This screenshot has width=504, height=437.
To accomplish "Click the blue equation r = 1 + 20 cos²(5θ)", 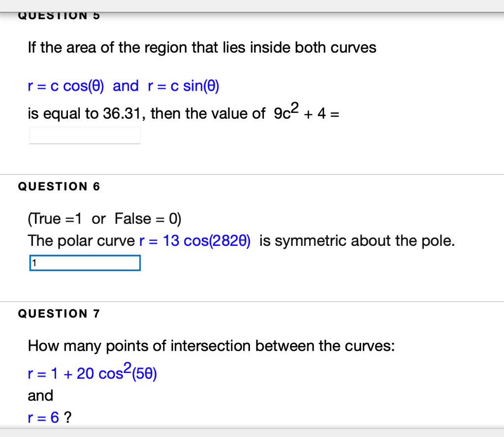I will pos(92,371).
